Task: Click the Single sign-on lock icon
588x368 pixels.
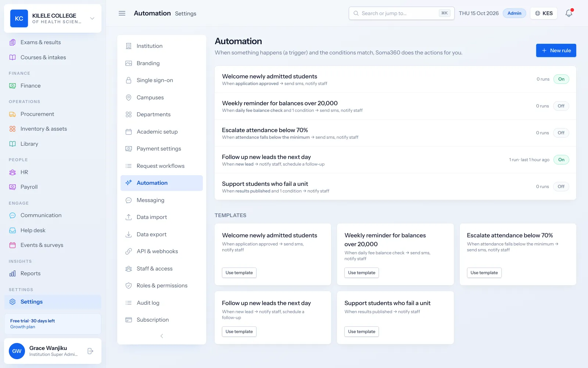Action: (129, 80)
